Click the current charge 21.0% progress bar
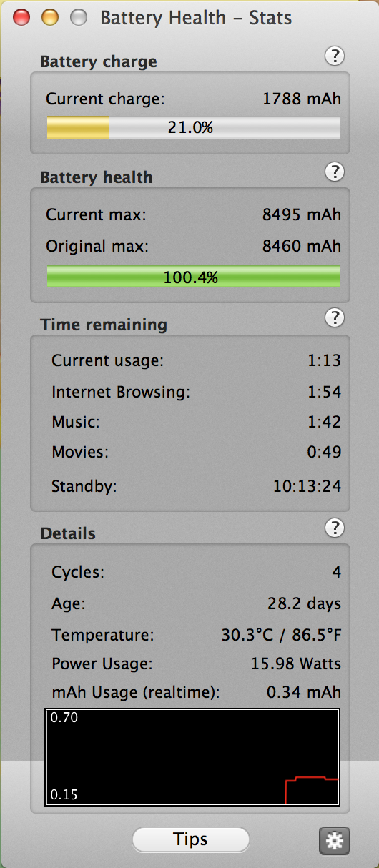The width and height of the screenshot is (379, 868). (193, 128)
